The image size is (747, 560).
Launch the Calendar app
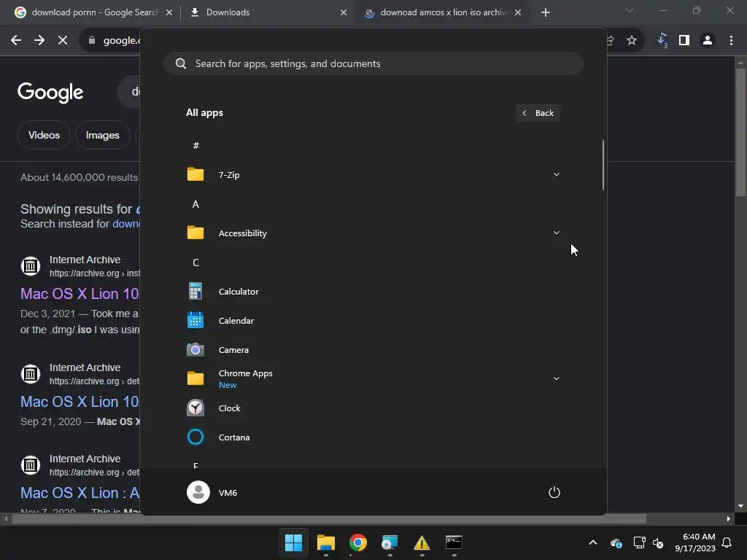pos(196,321)
